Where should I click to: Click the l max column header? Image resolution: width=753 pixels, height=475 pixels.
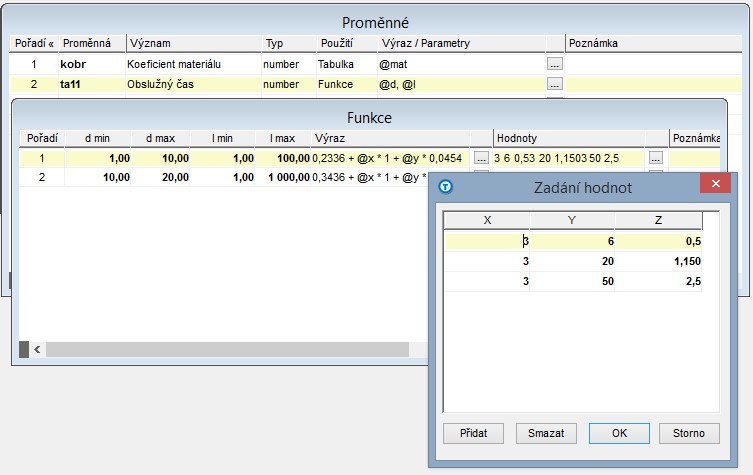pyautogui.click(x=283, y=138)
